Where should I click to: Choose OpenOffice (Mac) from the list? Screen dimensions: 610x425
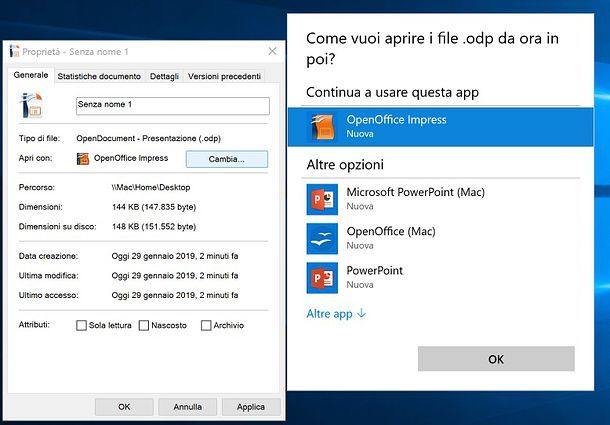(440, 239)
